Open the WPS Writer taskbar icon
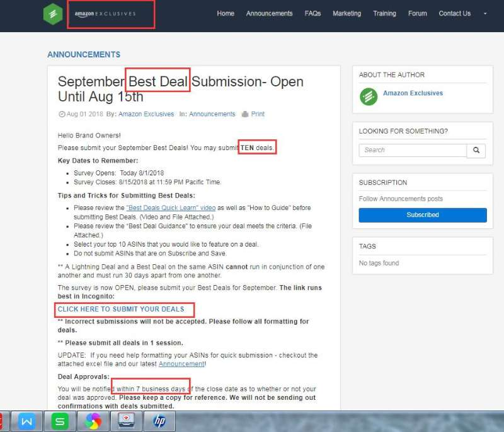The width and height of the screenshot is (504, 432). coord(26,421)
